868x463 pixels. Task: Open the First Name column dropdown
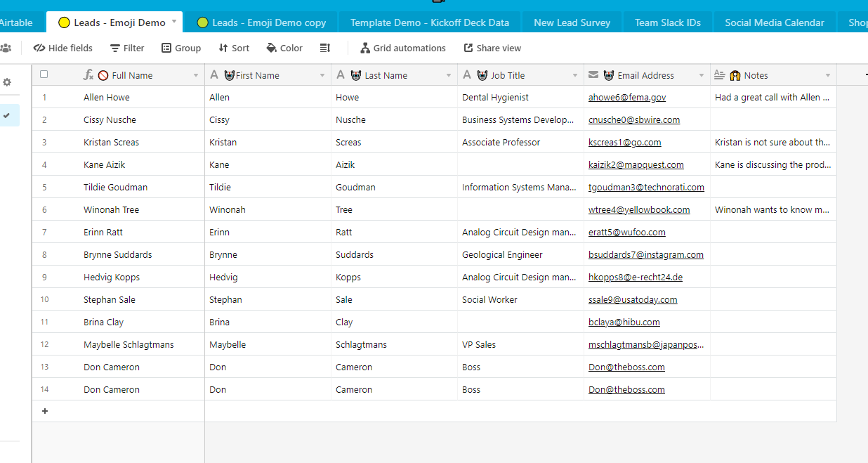tap(322, 75)
